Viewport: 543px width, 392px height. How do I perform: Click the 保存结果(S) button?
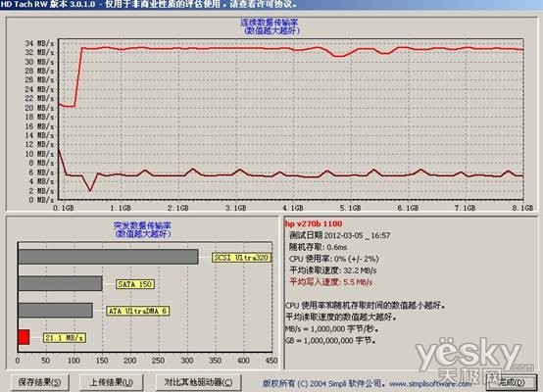(x=39, y=382)
